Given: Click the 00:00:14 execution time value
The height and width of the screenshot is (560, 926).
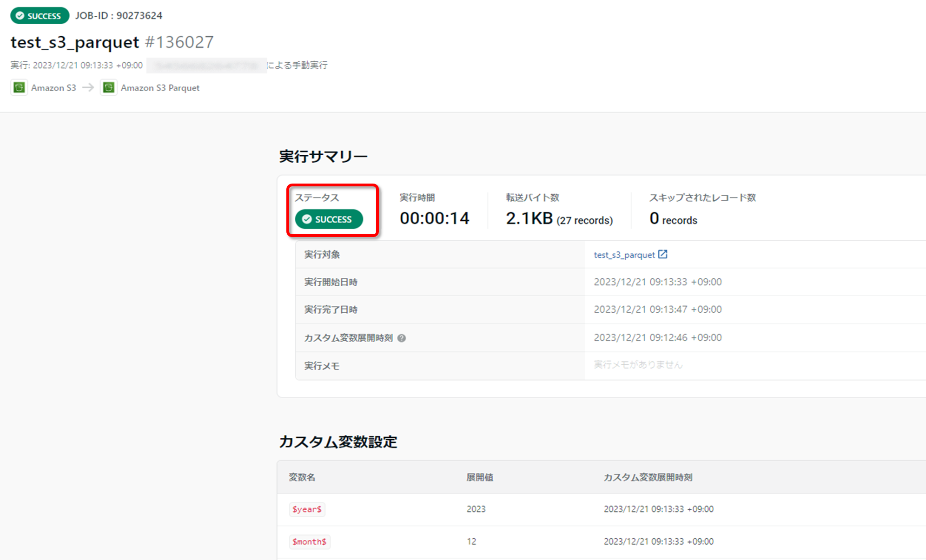Looking at the screenshot, I should (434, 218).
